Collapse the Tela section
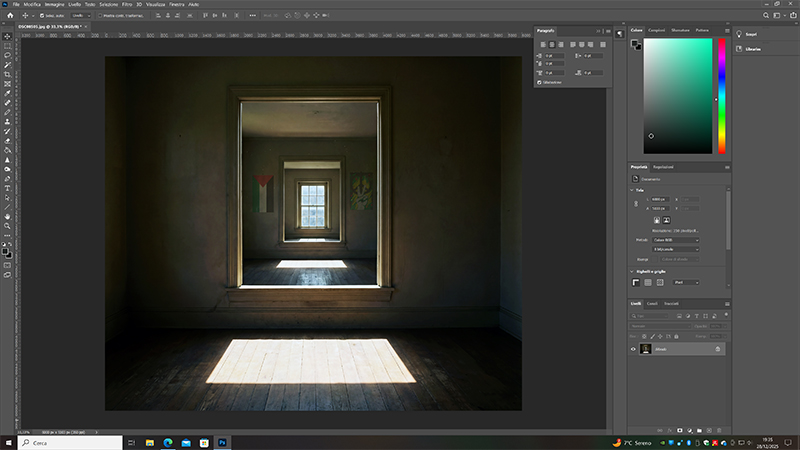Viewport: 800px width, 450px height. [x=632, y=190]
